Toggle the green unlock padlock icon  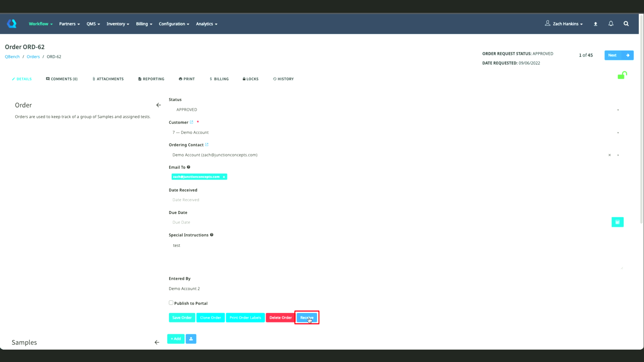point(622,75)
